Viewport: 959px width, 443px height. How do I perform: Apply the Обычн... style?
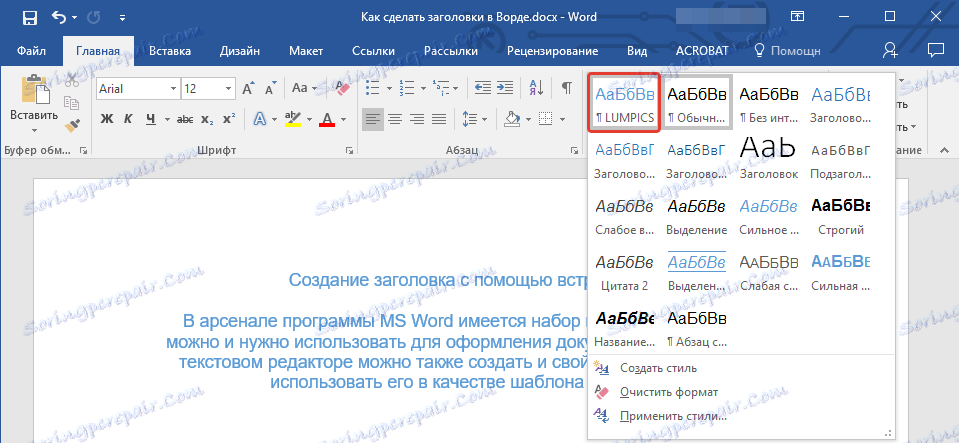coord(697,102)
